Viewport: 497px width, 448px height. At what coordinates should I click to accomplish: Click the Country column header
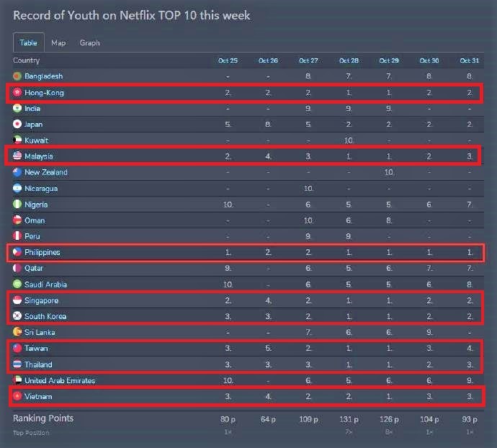[x=27, y=61]
